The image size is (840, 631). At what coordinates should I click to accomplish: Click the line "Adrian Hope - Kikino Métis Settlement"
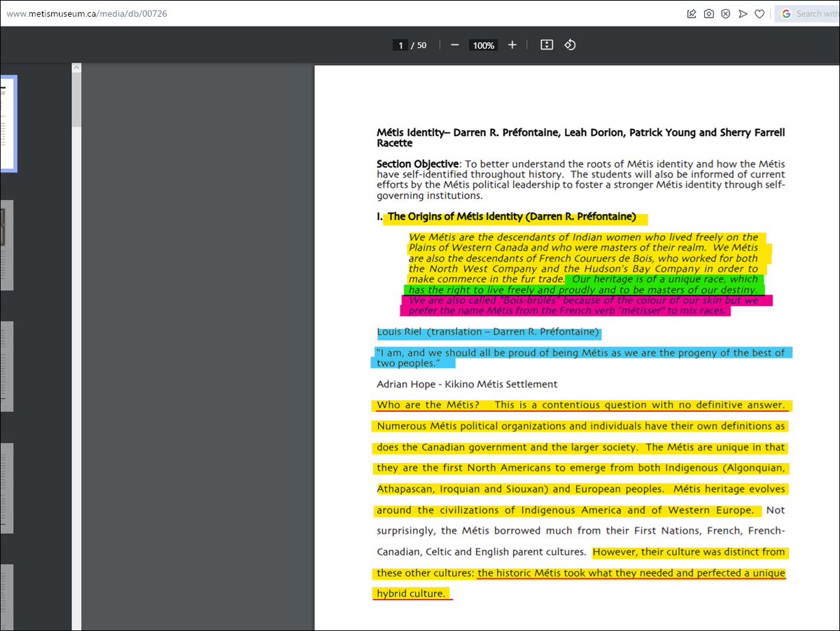467,384
